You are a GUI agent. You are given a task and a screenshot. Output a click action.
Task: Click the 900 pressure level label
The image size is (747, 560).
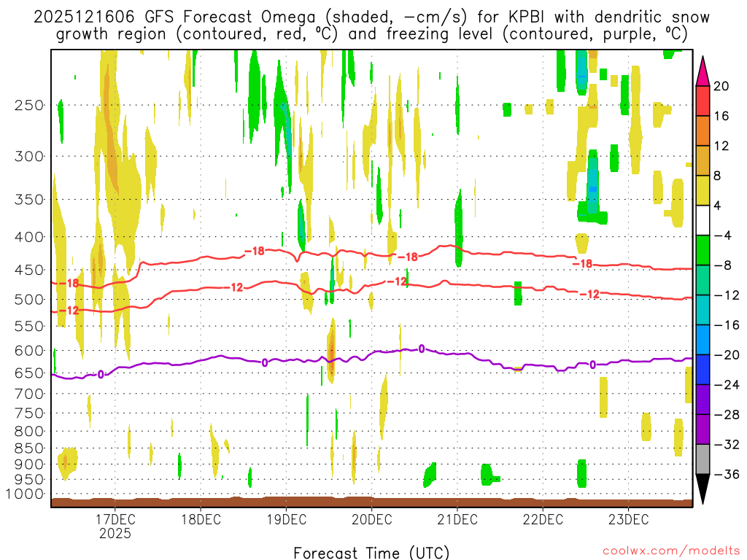point(29,464)
